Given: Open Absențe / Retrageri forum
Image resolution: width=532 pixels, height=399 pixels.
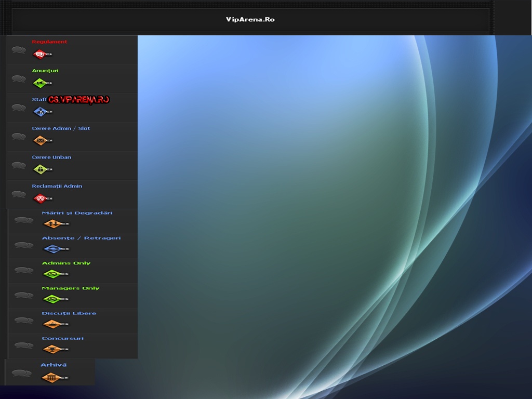Looking at the screenshot, I should tap(81, 238).
